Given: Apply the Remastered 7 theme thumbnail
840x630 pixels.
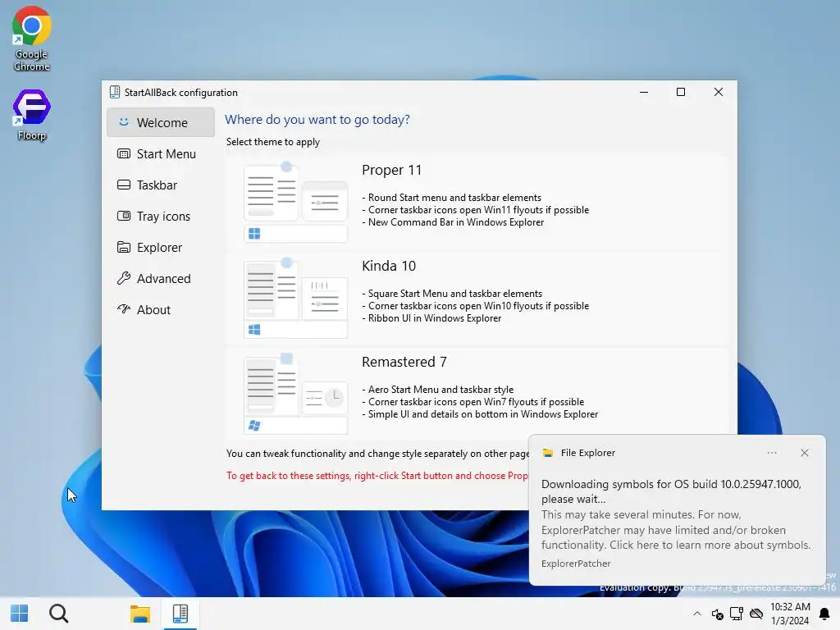Looking at the screenshot, I should (295, 395).
